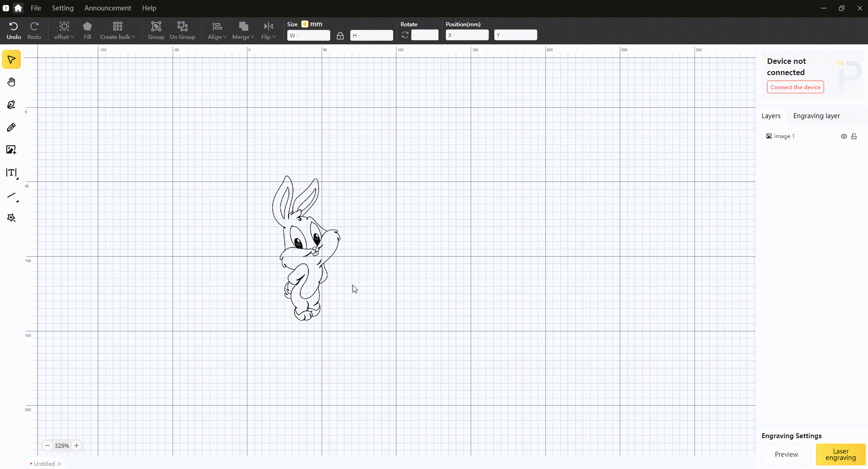Viewport: 868px width, 469px height.
Task: Click the Undo button
Action: [x=14, y=31]
